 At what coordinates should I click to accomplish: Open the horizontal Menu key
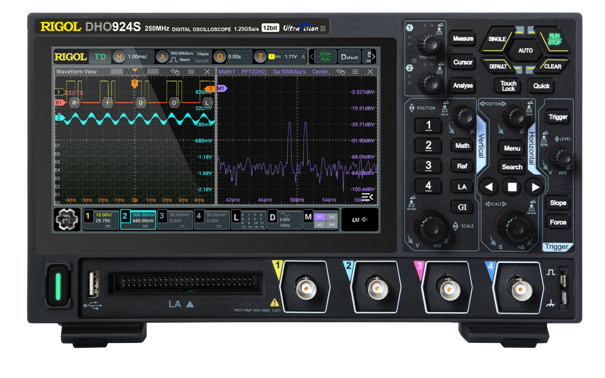pos(512,148)
